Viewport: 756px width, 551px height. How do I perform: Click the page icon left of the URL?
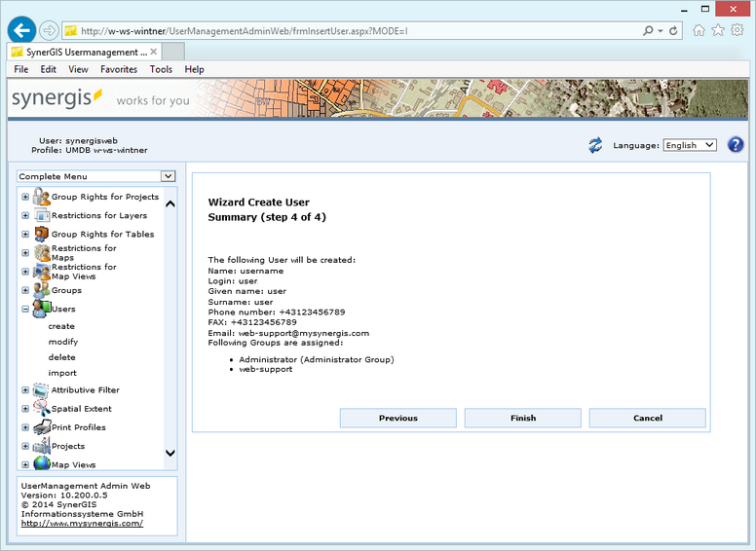(71, 31)
